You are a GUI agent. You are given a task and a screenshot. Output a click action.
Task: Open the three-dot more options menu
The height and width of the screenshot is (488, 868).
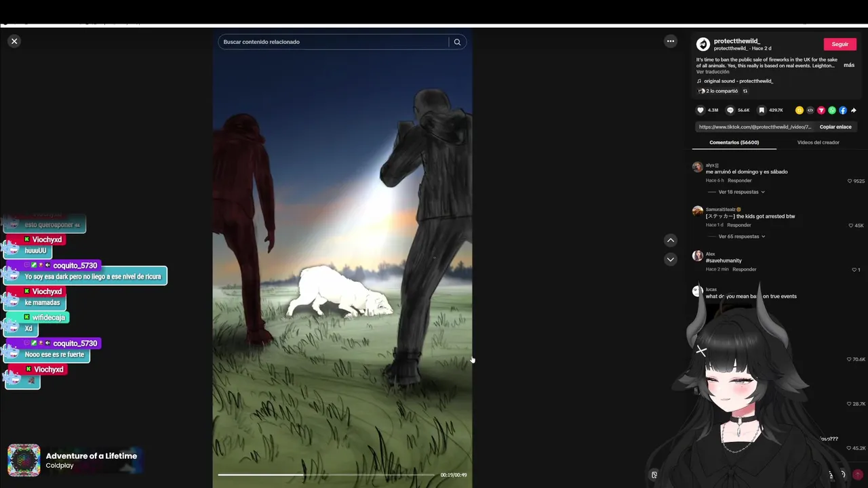(671, 41)
